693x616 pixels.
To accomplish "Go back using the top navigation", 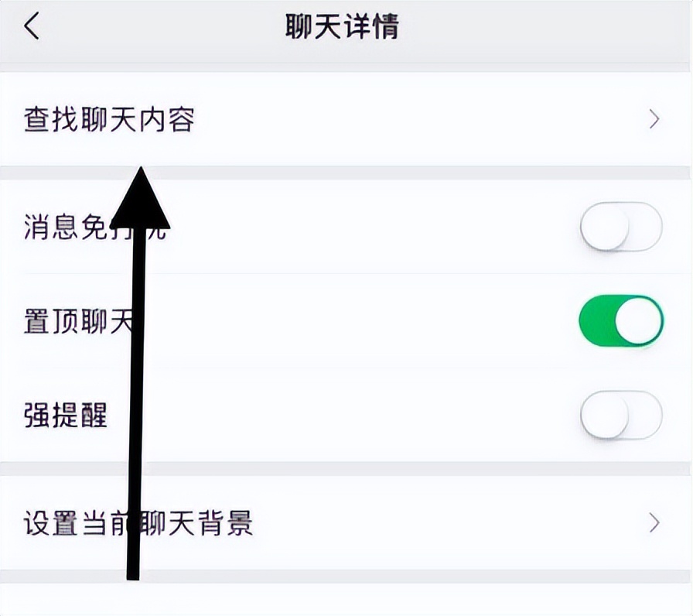I will (29, 24).
